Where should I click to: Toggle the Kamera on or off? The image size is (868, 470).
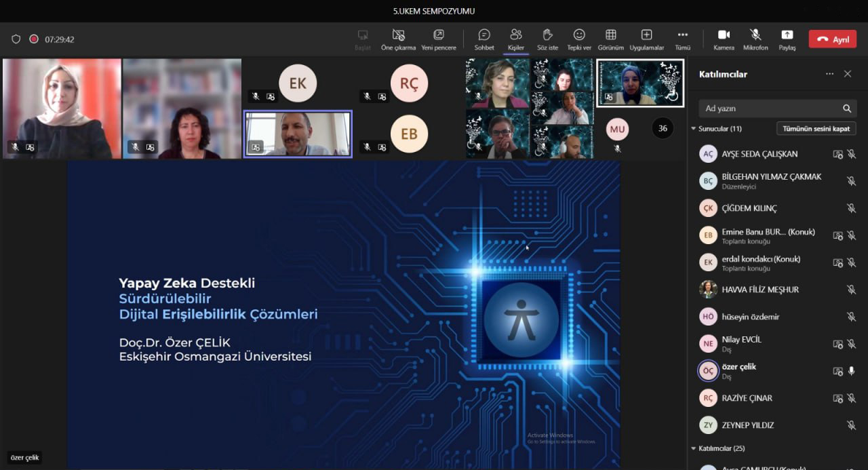(724, 39)
